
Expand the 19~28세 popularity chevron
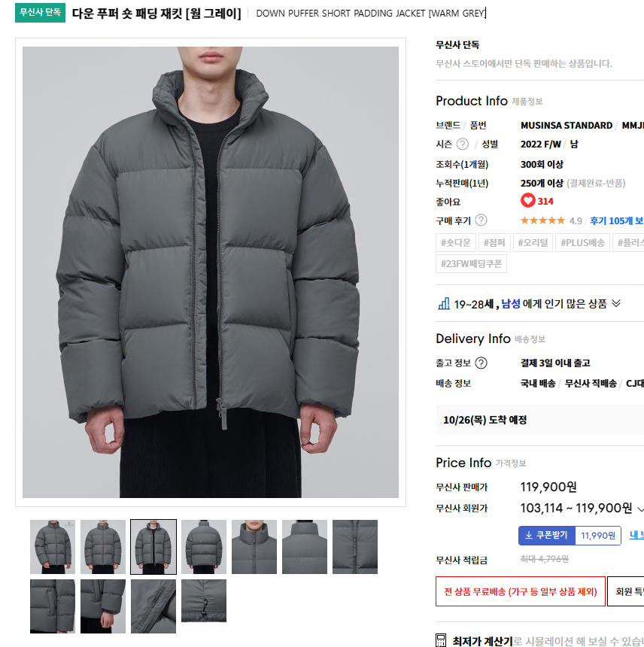[x=616, y=304]
